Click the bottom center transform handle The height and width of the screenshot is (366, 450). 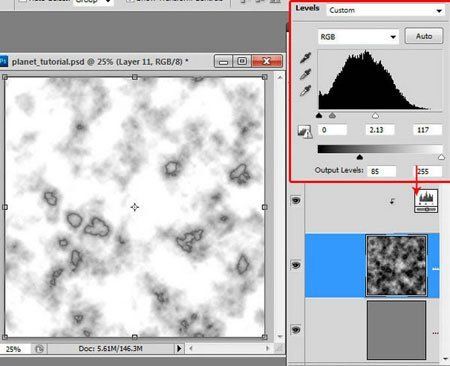135,337
